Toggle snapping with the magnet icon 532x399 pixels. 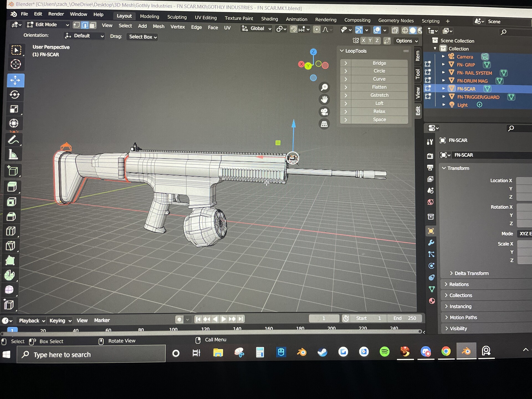(x=293, y=29)
